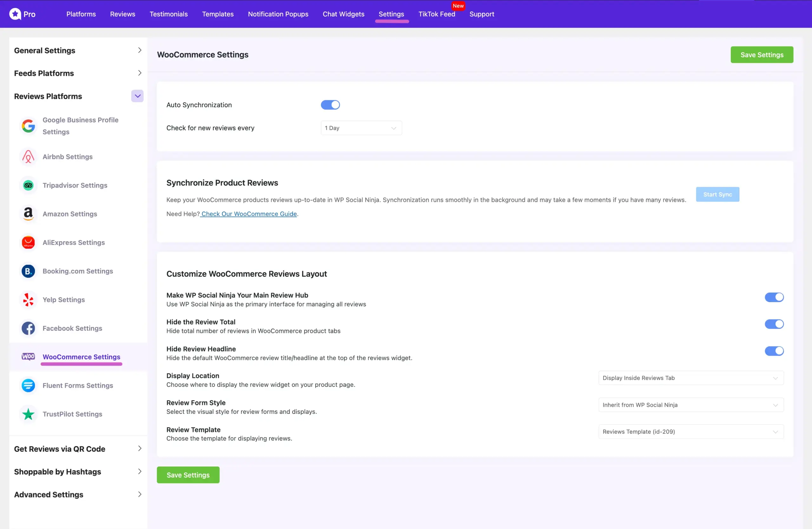Click Customize WooCommerce Reviews Layout heading

[x=247, y=274]
